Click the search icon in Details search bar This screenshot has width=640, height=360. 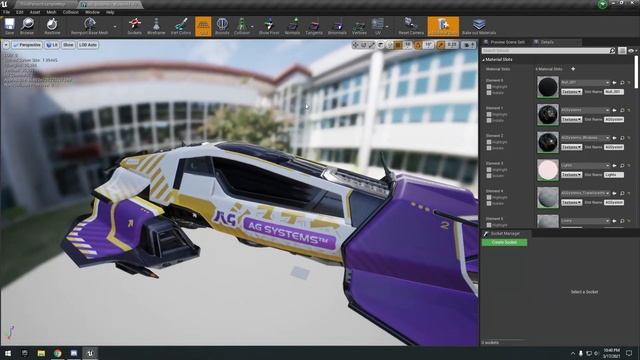pos(612,51)
